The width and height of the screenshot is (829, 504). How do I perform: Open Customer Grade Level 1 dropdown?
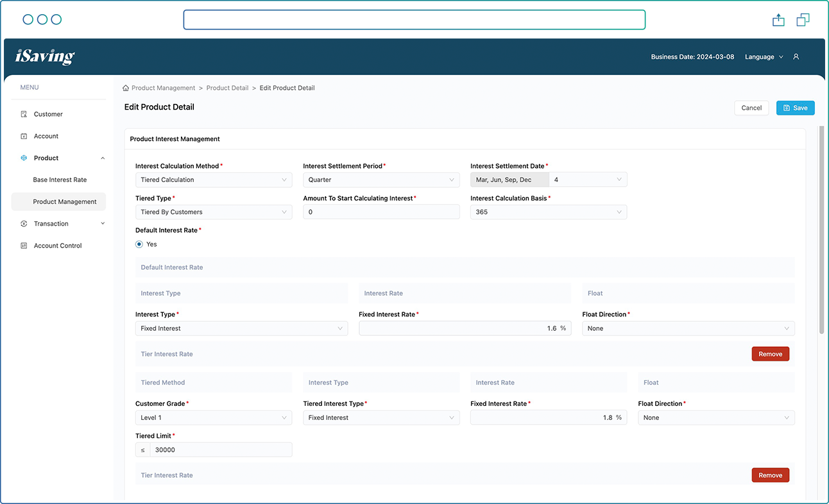(214, 417)
